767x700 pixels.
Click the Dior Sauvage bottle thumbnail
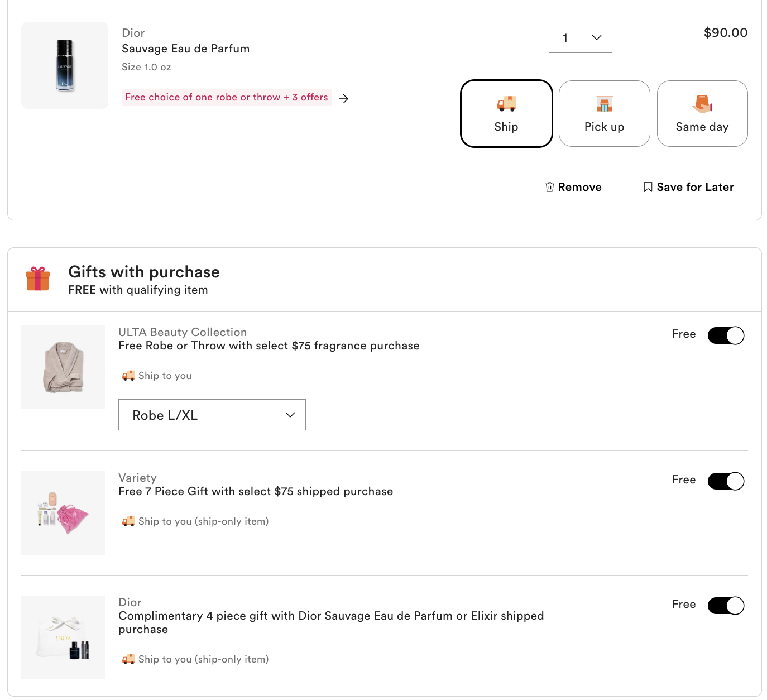tap(65, 65)
